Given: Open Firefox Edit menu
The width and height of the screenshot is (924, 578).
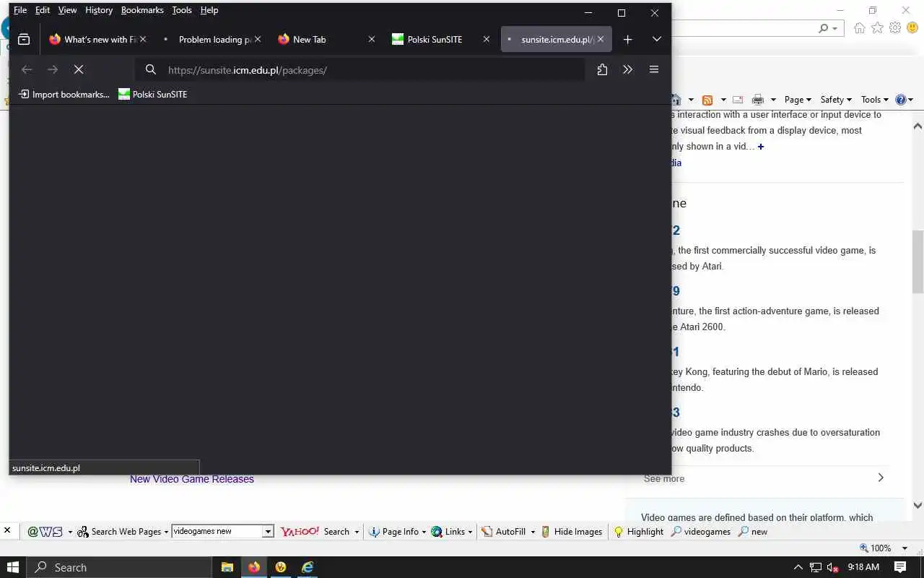Looking at the screenshot, I should coord(43,10).
